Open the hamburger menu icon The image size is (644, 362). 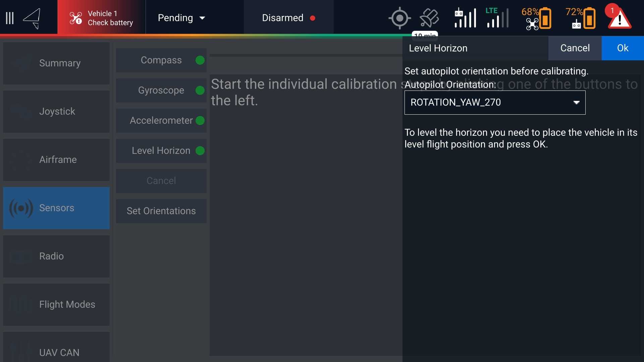(x=10, y=18)
